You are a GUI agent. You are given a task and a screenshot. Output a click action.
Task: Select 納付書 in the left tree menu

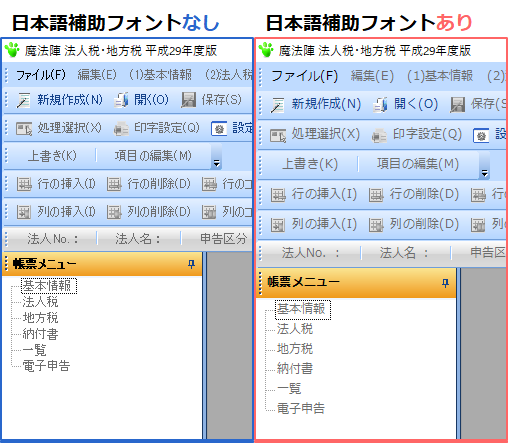tap(40, 334)
